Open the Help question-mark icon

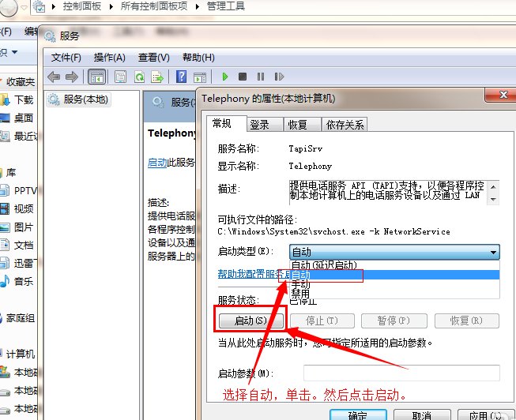[x=181, y=77]
